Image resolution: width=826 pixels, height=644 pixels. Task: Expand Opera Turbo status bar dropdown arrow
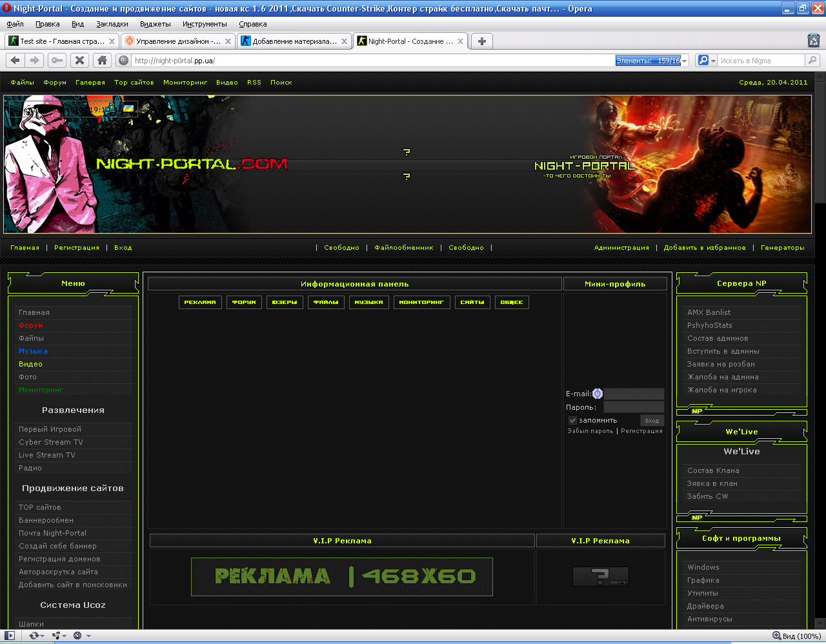88,636
